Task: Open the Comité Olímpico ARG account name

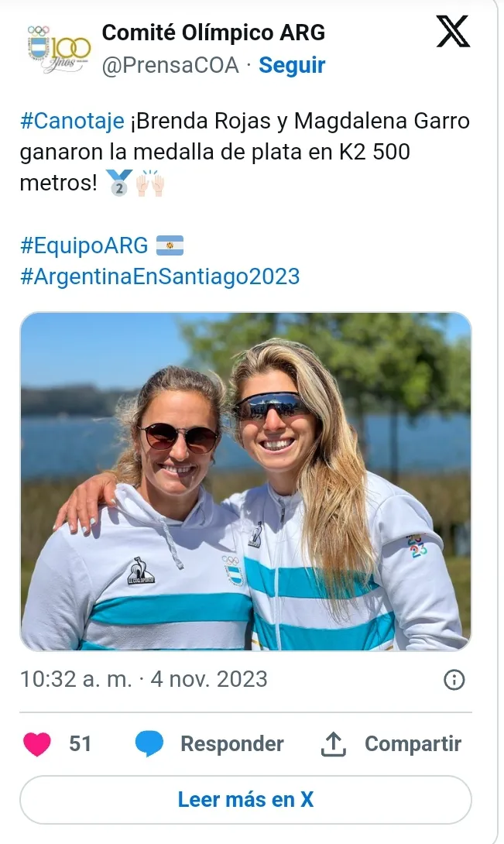Action: tap(214, 33)
